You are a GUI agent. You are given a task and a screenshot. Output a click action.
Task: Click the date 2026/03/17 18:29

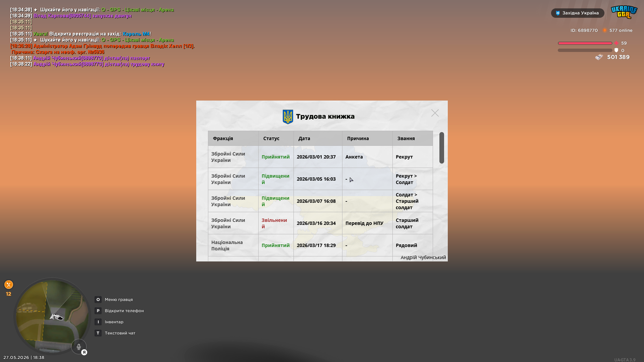(316, 245)
